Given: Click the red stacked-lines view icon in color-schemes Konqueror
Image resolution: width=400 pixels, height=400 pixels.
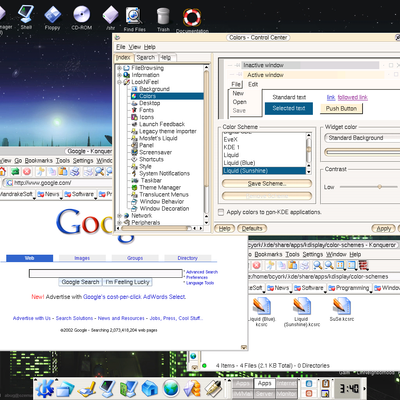Looking at the screenshot, I should click(363, 265).
